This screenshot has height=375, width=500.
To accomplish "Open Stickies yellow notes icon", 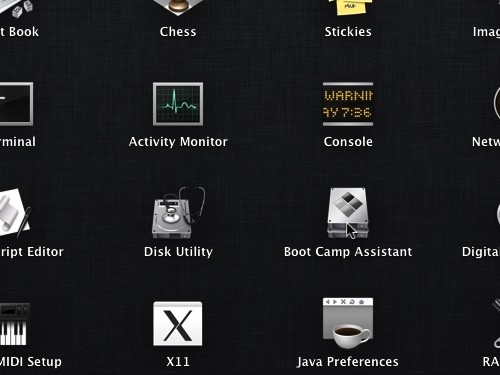I will point(349,7).
